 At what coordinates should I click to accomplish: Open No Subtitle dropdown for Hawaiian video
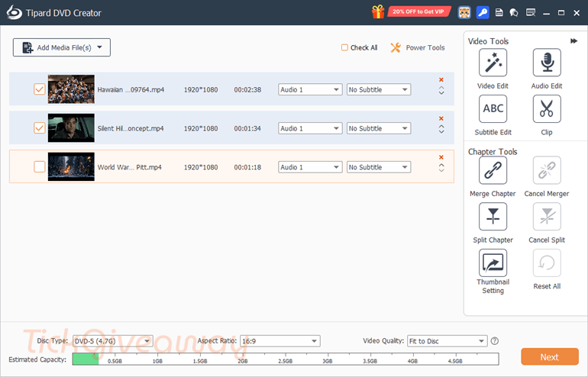coord(379,89)
